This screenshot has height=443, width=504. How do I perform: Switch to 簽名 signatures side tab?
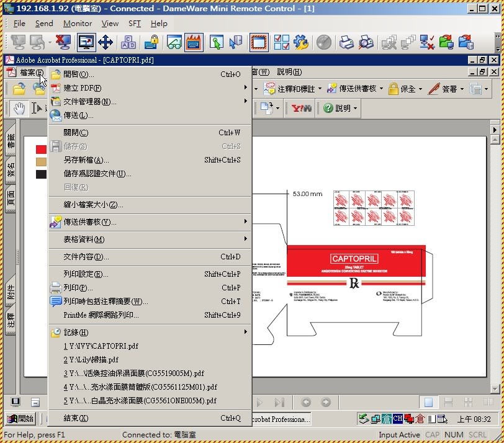[11, 170]
